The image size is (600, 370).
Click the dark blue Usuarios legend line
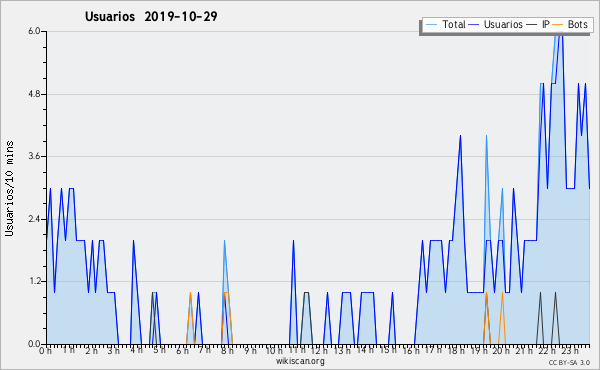474,25
